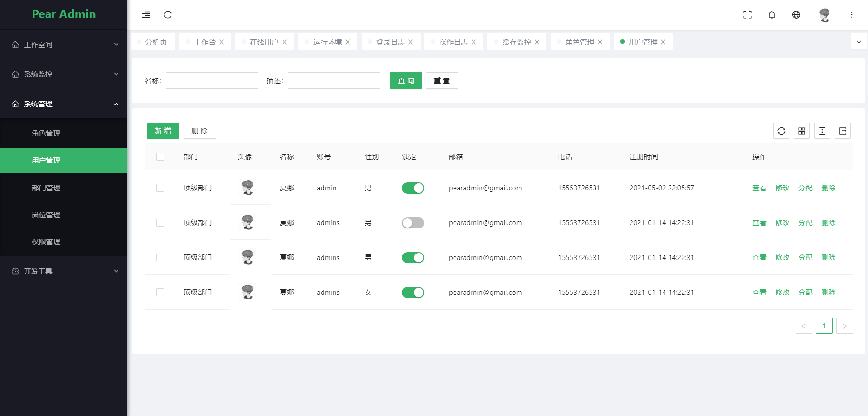
Task: Check the checkbox in the last table row
Action: point(160,292)
